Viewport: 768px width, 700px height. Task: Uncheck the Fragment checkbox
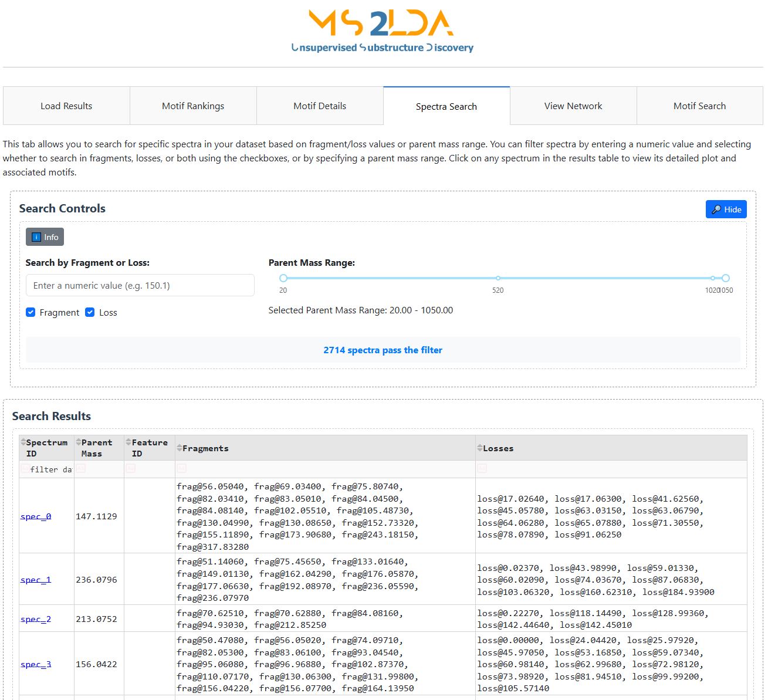(31, 313)
